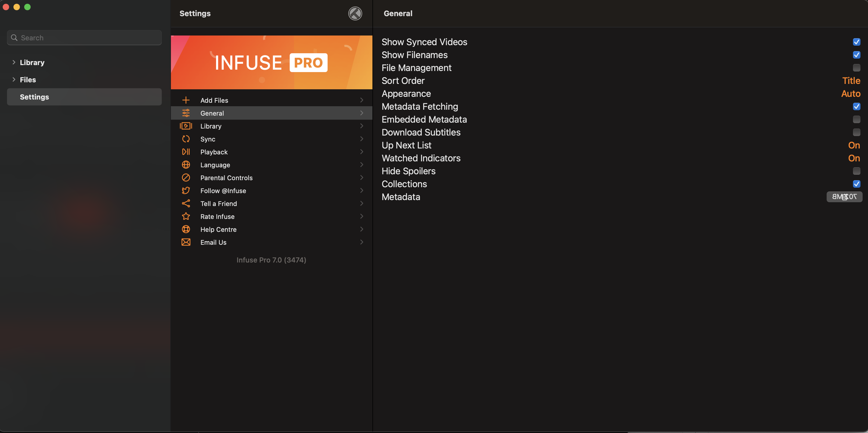Click the Sync circular arrows icon
This screenshot has width=868, height=433.
186,139
